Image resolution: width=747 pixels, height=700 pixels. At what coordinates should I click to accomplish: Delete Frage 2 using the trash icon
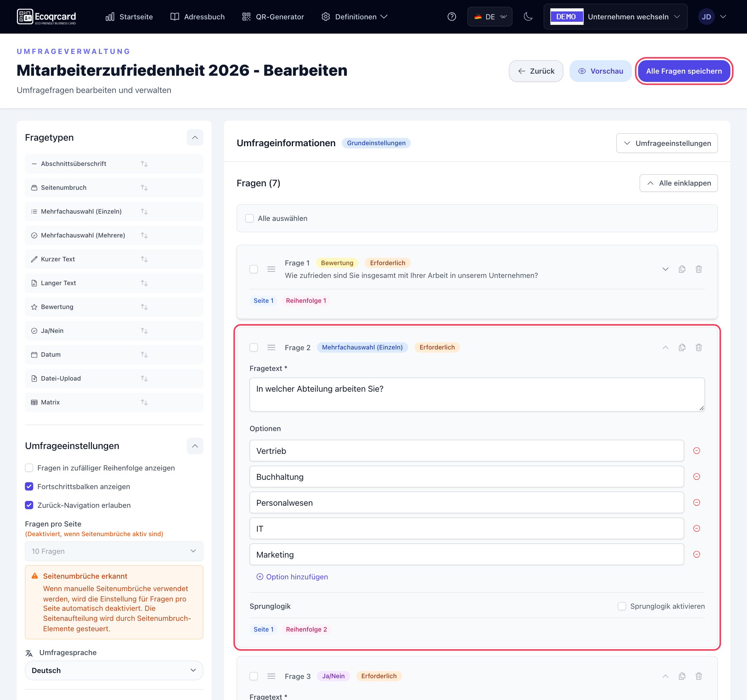699,347
